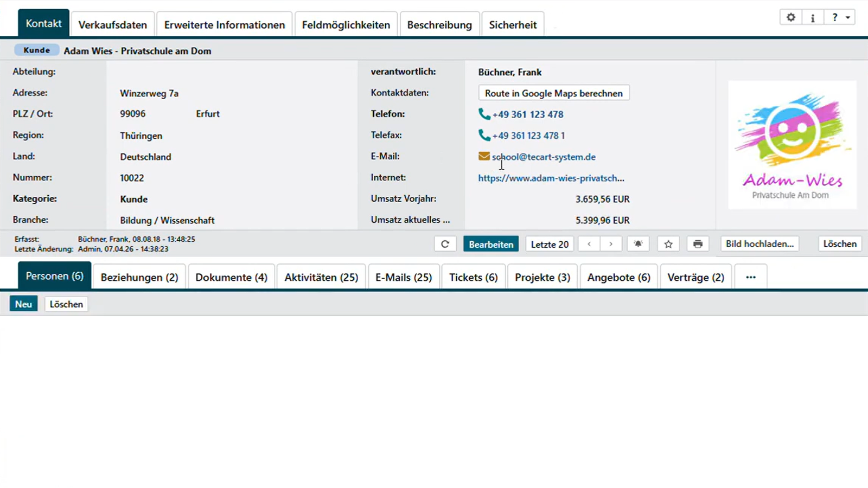Viewport: 868px width, 488px height.
Task: Click Löschen next to the Neu button
Action: click(66, 304)
